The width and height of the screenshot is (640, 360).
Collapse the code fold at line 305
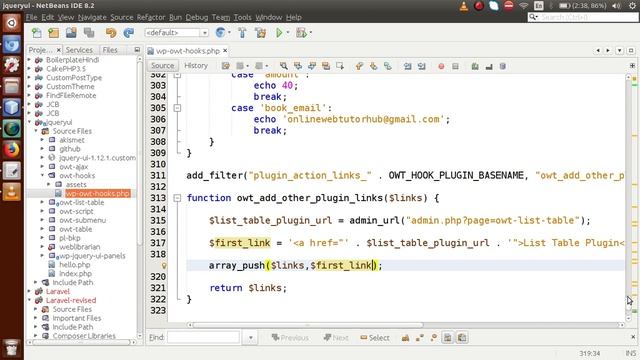click(177, 108)
